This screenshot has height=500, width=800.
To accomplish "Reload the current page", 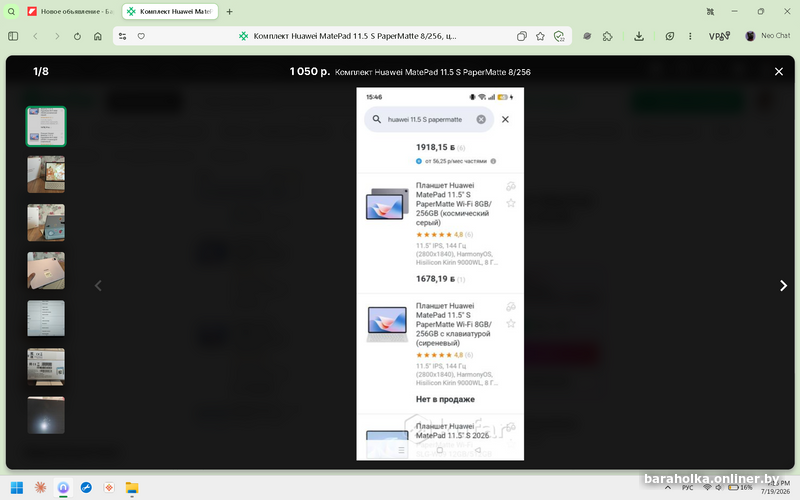I will [77, 36].
